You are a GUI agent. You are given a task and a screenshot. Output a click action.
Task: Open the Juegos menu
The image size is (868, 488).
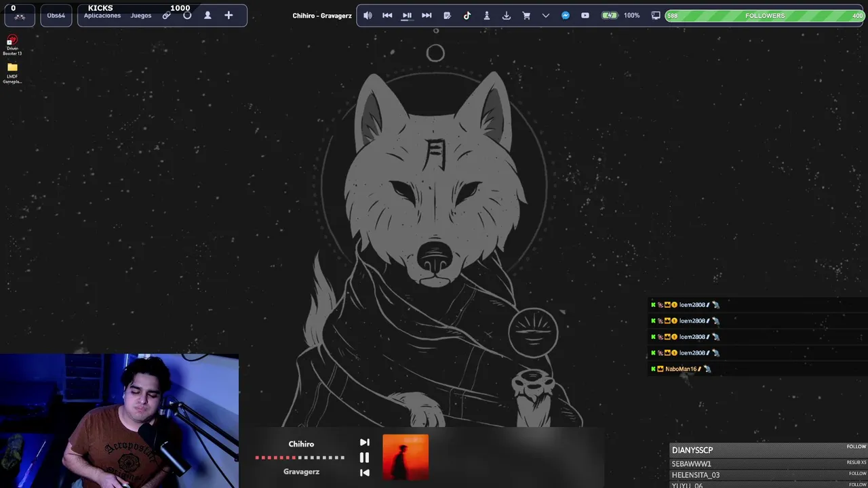[x=141, y=16]
